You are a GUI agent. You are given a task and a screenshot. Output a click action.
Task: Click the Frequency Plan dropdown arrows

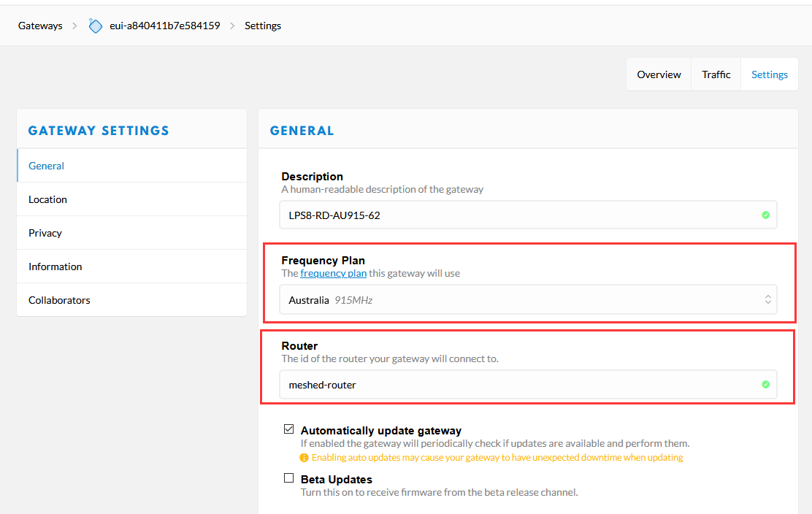[x=767, y=299]
